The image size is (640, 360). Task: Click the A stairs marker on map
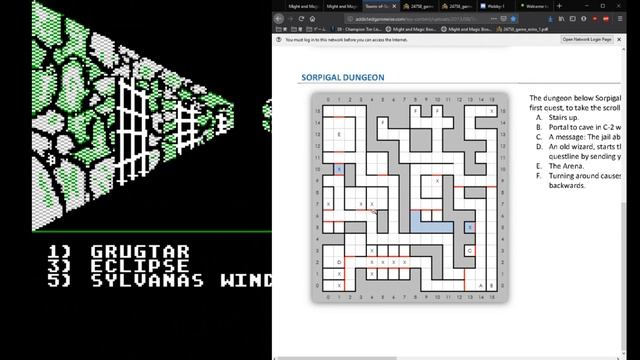tap(480, 286)
